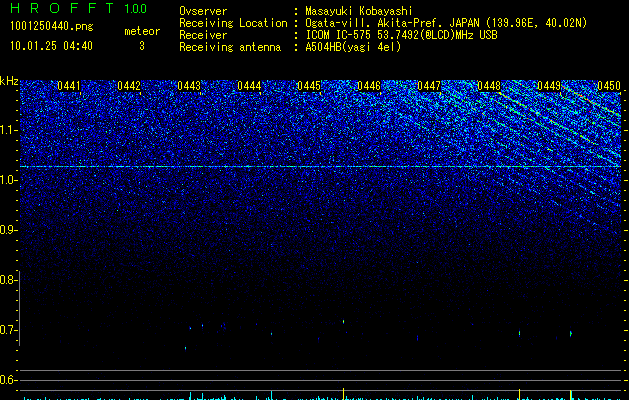Click the 0441 time marker

69,86
